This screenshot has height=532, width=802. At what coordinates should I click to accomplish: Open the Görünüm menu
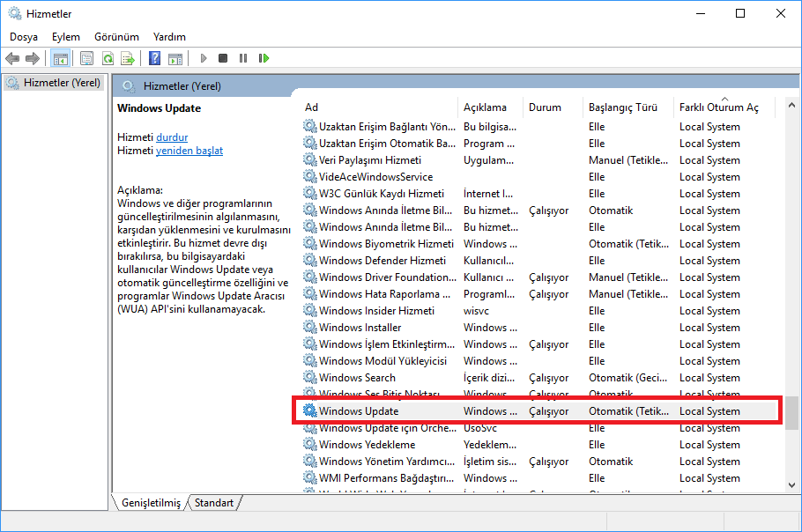point(117,37)
